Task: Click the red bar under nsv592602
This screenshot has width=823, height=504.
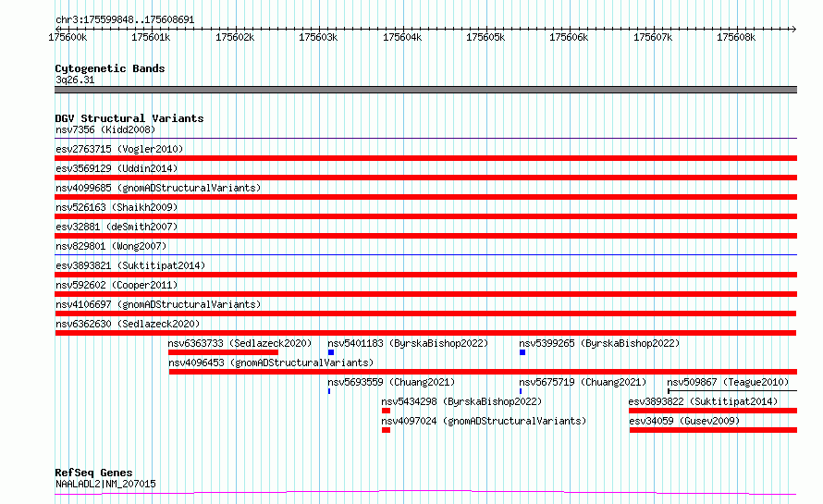Action: [425, 294]
